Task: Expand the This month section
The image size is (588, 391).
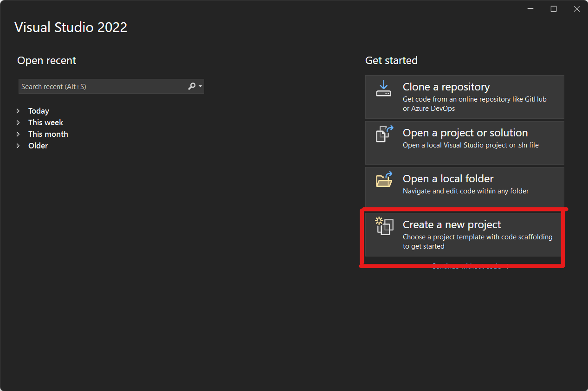Action: coord(19,134)
